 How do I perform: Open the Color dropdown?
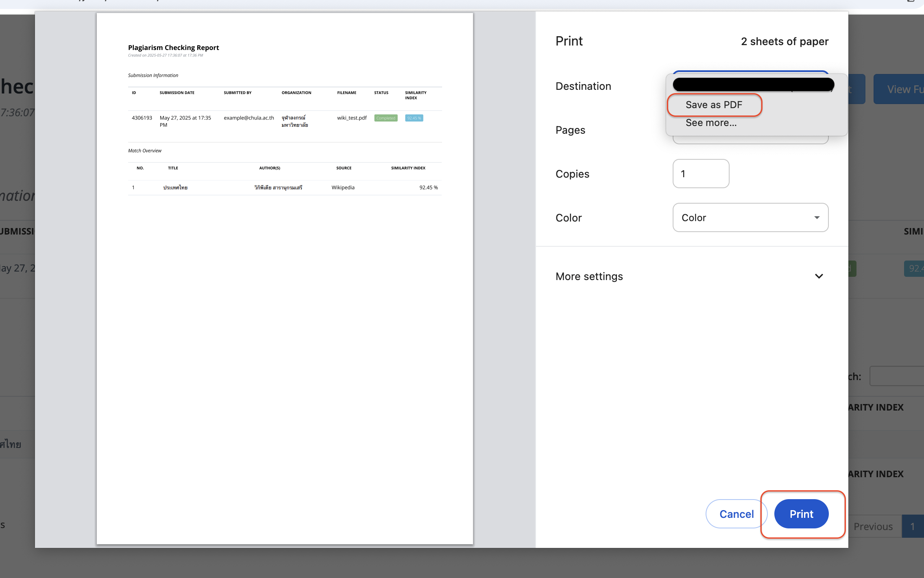(x=750, y=217)
